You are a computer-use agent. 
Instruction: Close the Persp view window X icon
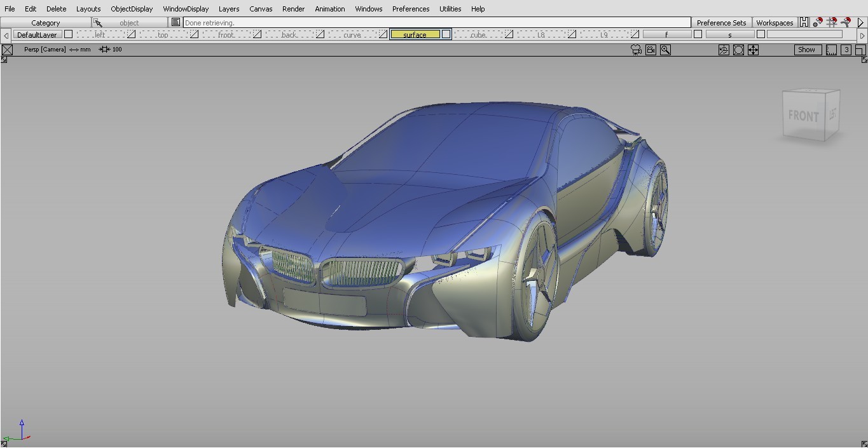(7, 50)
